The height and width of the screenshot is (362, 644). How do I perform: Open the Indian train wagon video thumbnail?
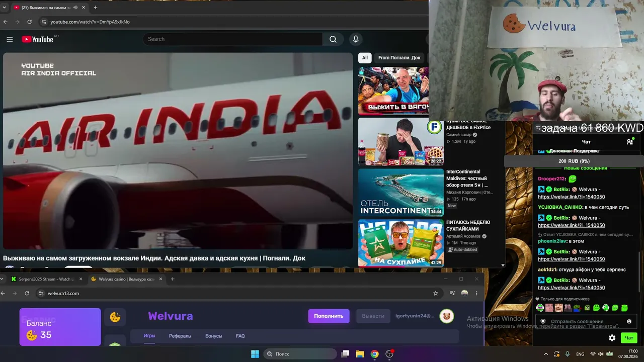(x=393, y=91)
